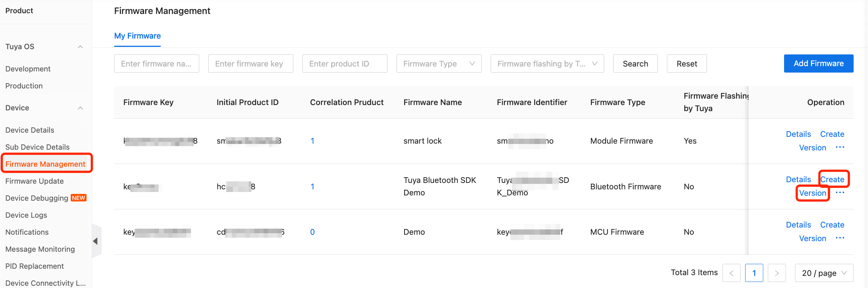Run a firmware search with Search button

pyautogui.click(x=635, y=63)
